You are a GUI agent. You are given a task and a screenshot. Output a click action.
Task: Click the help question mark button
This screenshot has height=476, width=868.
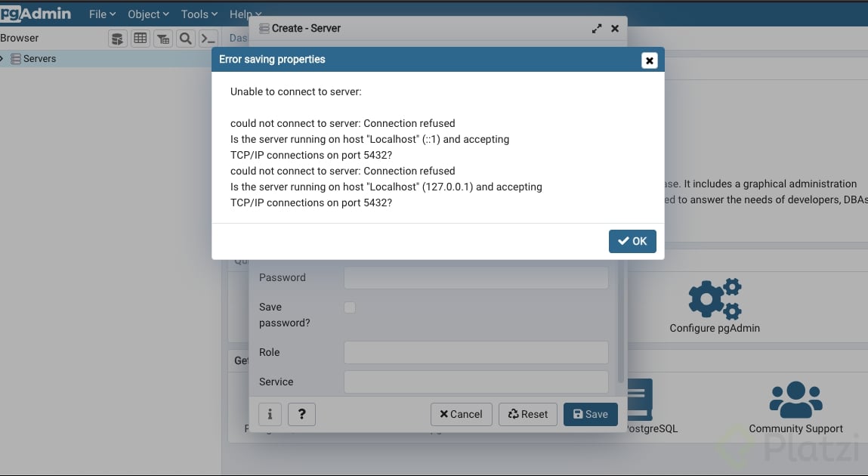tap(301, 414)
